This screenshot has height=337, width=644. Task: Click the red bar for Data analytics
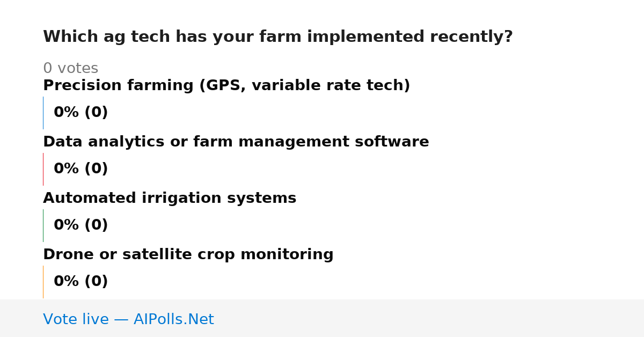[x=43, y=169]
